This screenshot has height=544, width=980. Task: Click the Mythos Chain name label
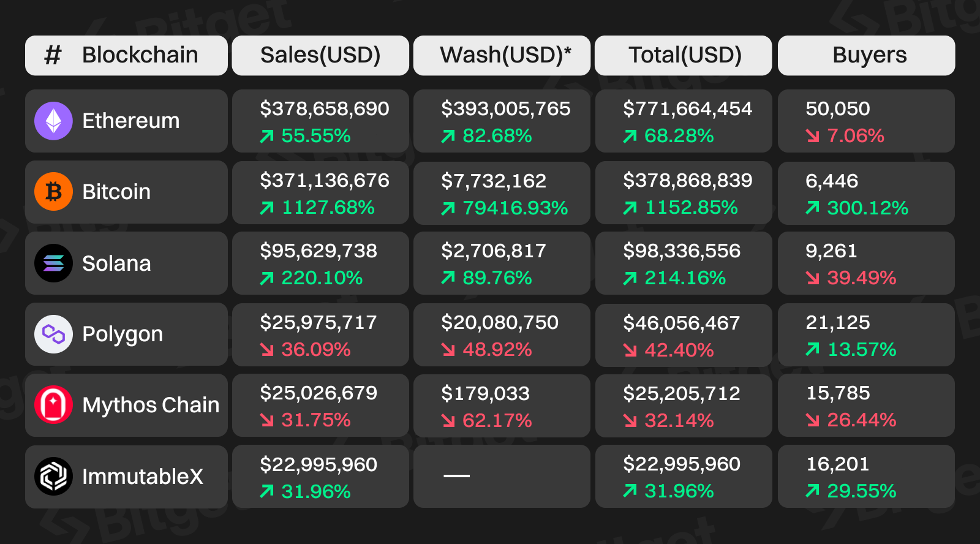coord(151,405)
